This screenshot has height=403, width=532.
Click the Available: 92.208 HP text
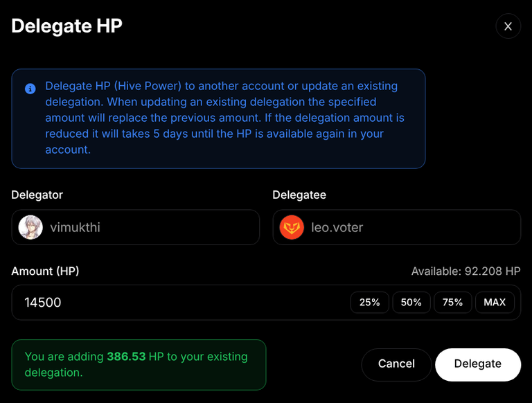465,271
